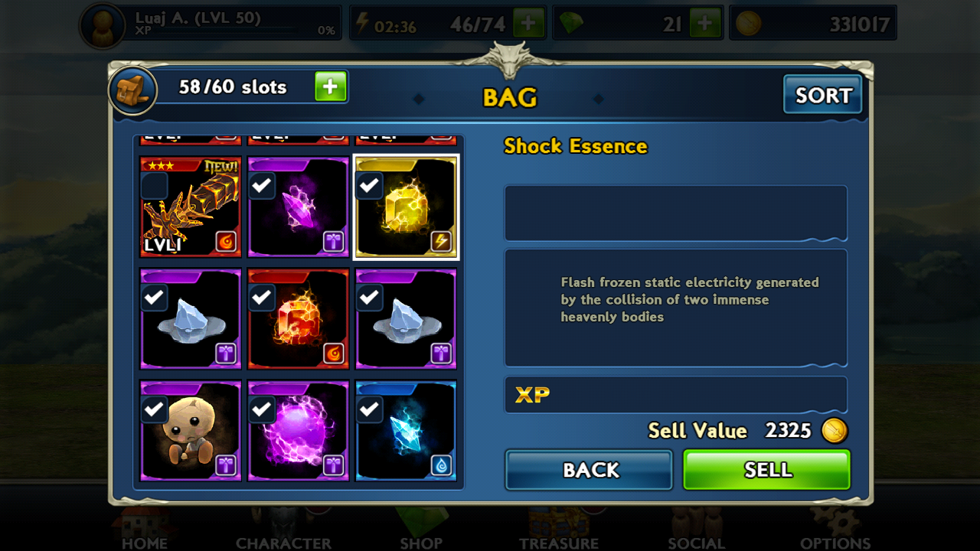Check the unchecked box on flaming sword item
Screen dimensions: 980x551
[x=155, y=186]
